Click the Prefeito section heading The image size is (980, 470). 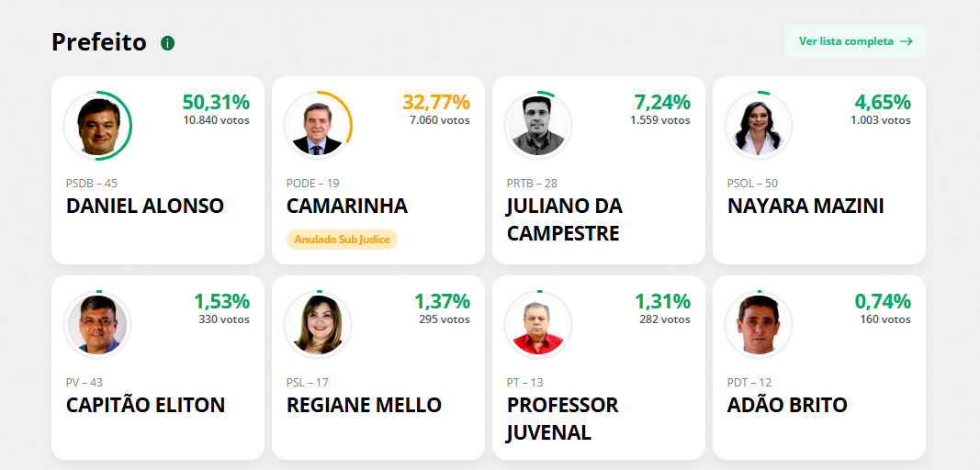[99, 42]
